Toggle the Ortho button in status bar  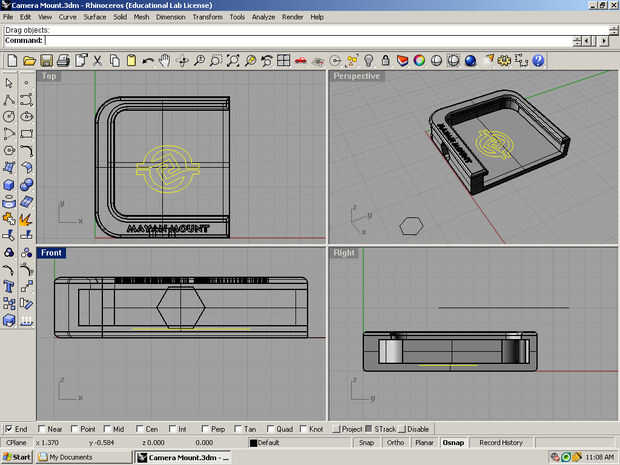point(395,442)
